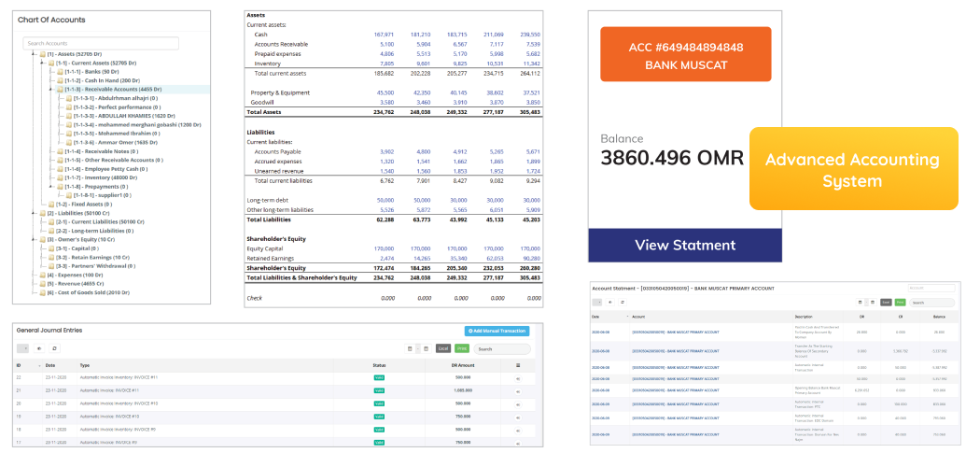The image size is (980, 467).
Task: Click Search field in General Journal Entries
Action: coord(502,348)
